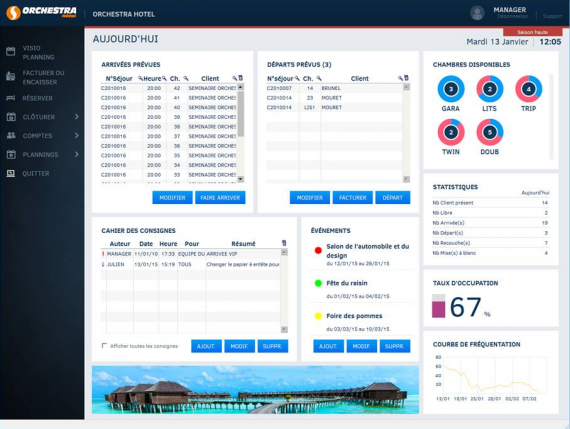Enable Afficher toutes les consignes checkbox
570x429 pixels.
click(x=104, y=345)
